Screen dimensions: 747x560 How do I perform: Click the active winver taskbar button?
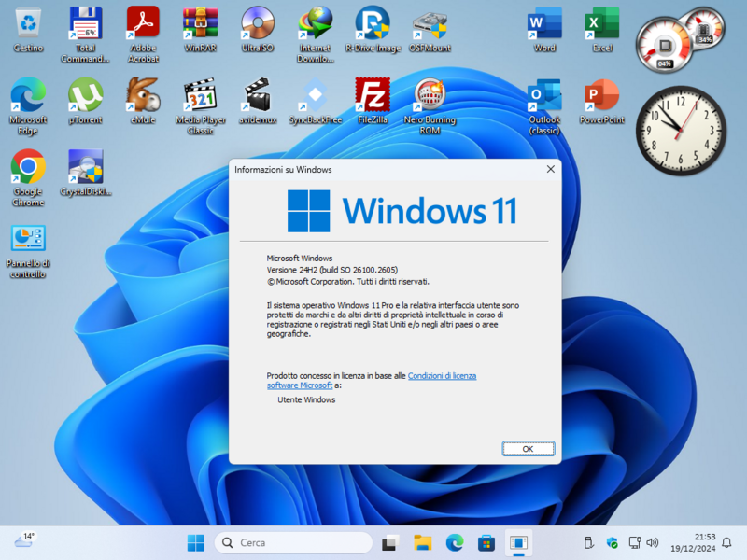[x=518, y=542]
